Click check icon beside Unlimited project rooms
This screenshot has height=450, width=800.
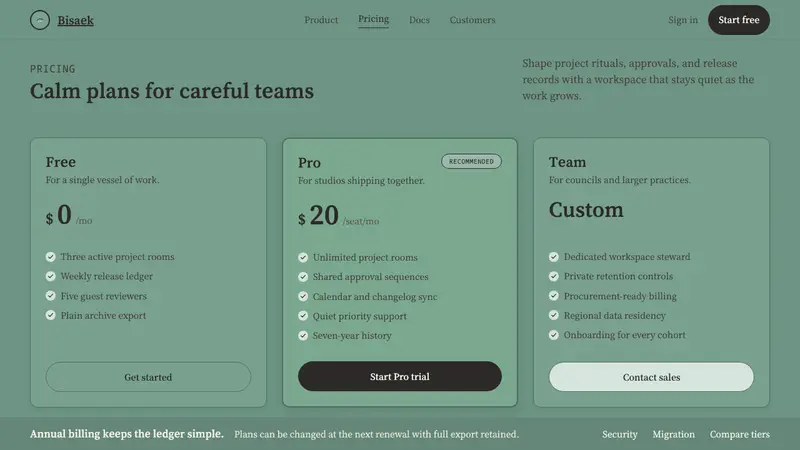pos(303,257)
